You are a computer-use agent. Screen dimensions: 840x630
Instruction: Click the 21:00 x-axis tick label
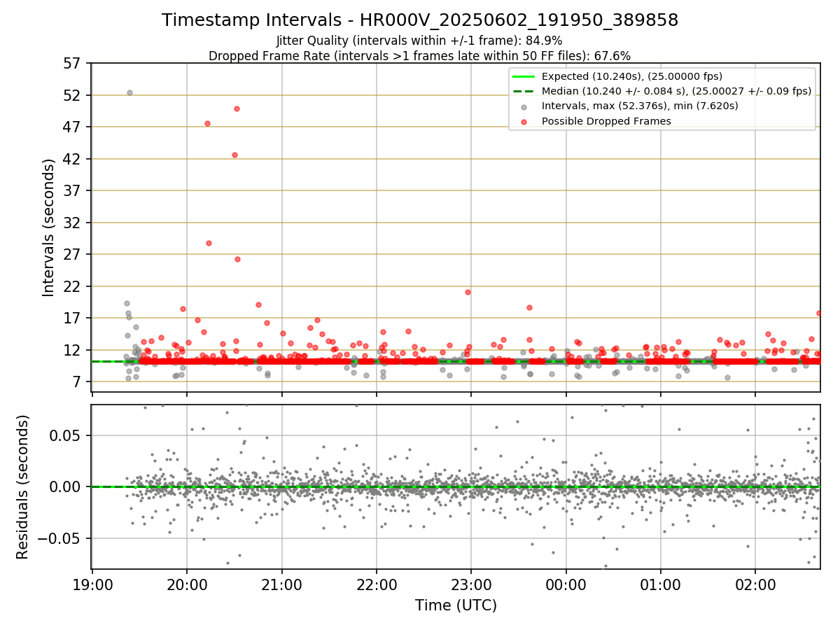282,584
